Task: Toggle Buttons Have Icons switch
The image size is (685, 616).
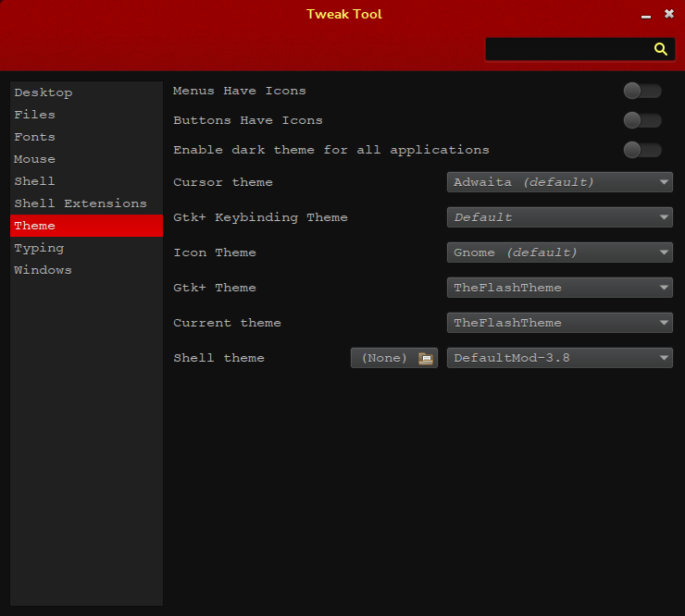Action: [x=642, y=120]
